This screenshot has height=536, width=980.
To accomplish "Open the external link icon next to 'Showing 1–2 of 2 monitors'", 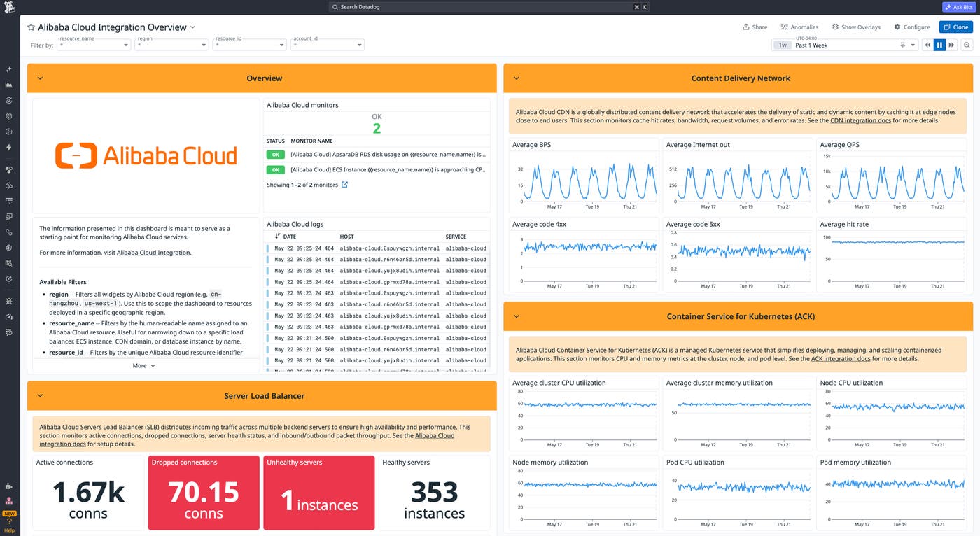I will (344, 185).
